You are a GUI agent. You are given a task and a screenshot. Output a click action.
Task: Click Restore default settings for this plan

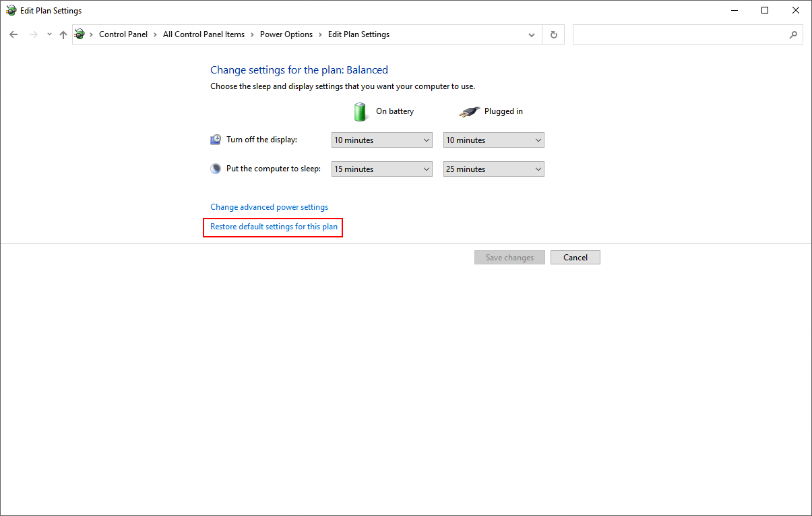[x=273, y=227]
